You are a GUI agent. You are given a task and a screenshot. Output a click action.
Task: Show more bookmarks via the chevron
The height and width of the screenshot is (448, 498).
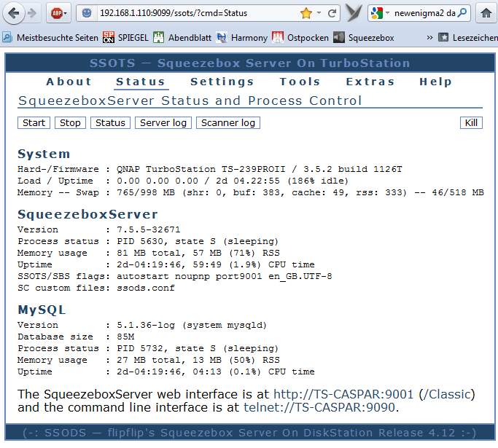pyautogui.click(x=430, y=36)
